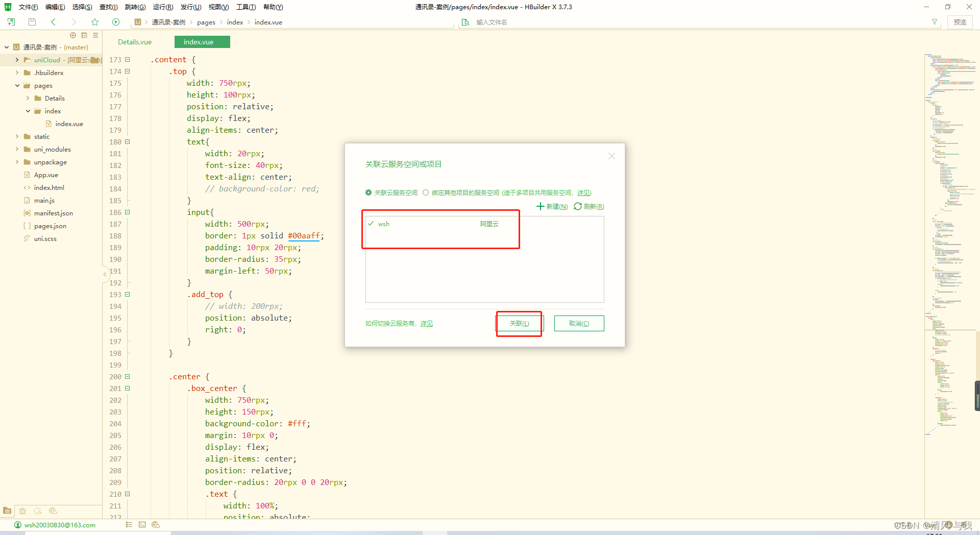This screenshot has width=980, height=535.
Task: Fold code block at line 173
Action: 128,59
